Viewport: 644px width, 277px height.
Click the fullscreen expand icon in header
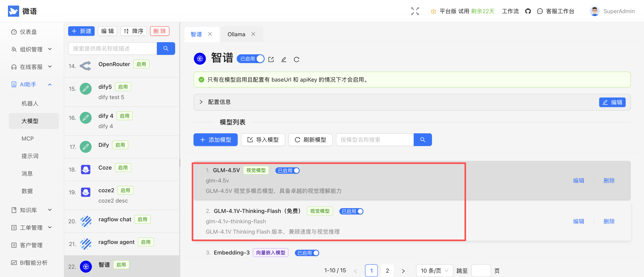tap(415, 11)
